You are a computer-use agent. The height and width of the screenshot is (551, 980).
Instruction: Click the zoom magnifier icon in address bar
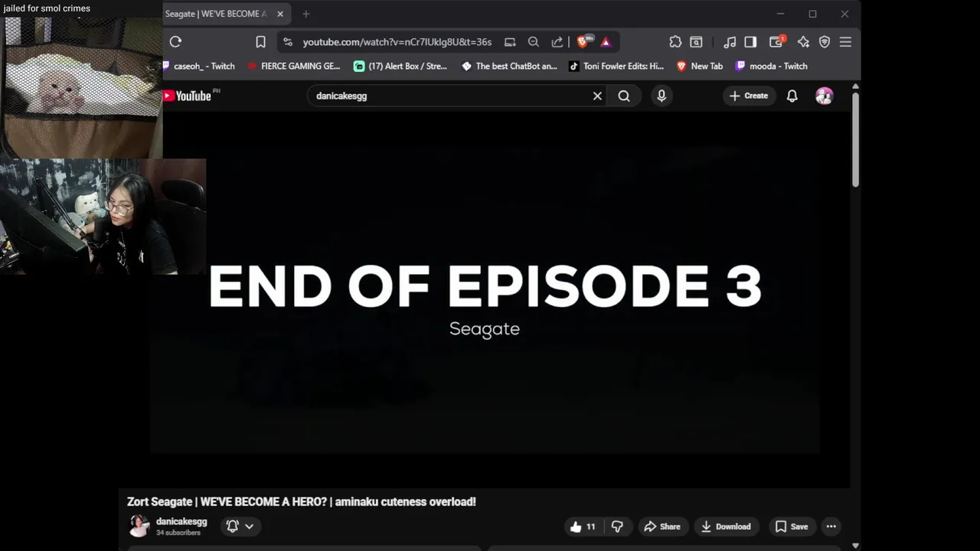534,42
